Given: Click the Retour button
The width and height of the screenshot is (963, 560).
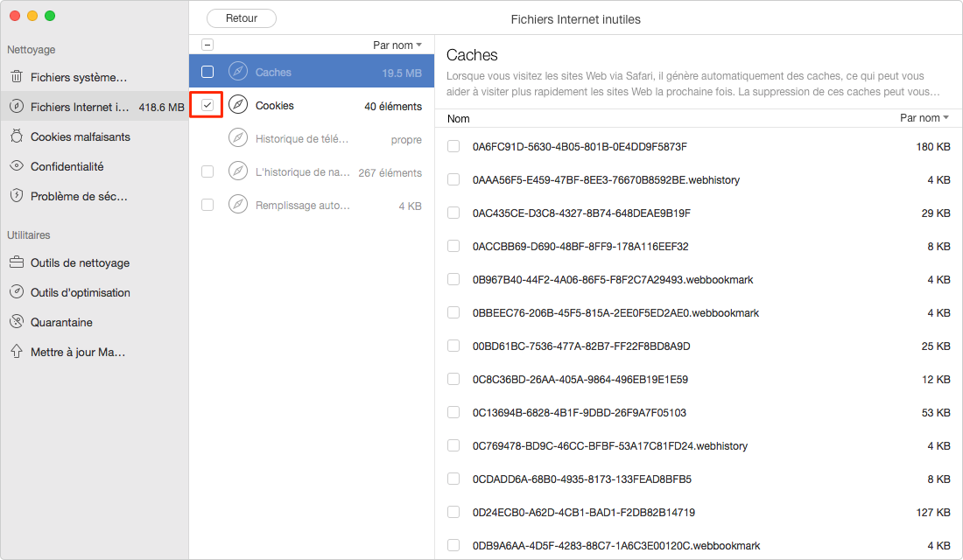Looking at the screenshot, I should pos(242,18).
